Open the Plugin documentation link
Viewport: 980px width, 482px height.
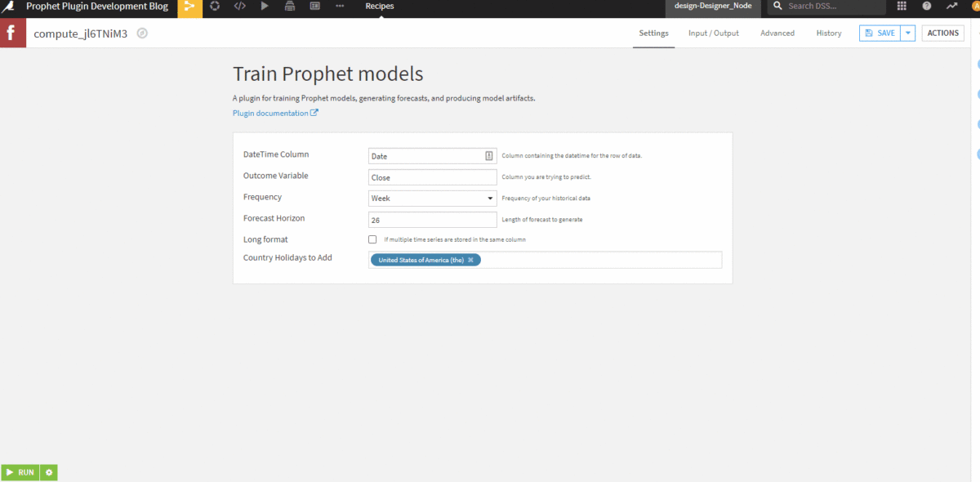[x=275, y=114]
